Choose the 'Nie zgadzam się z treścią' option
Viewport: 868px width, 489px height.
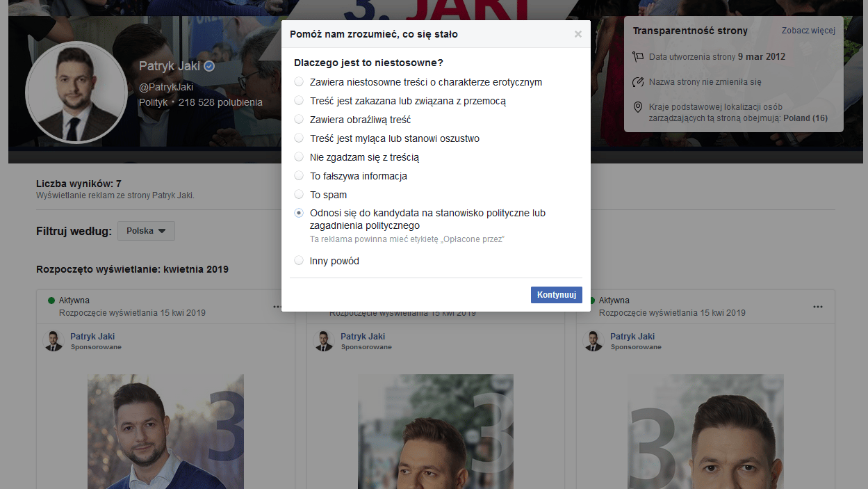point(299,157)
